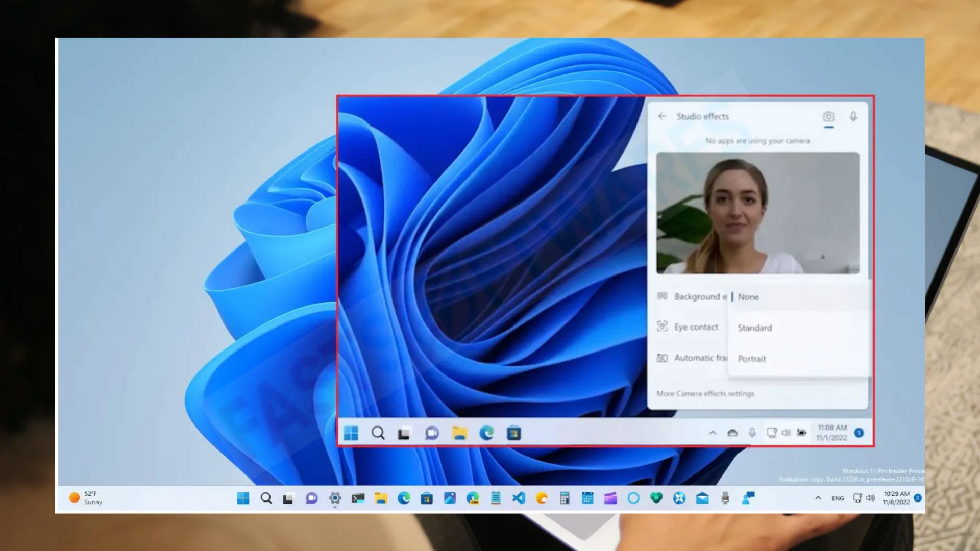Go back from Studio effects panel

(x=662, y=116)
